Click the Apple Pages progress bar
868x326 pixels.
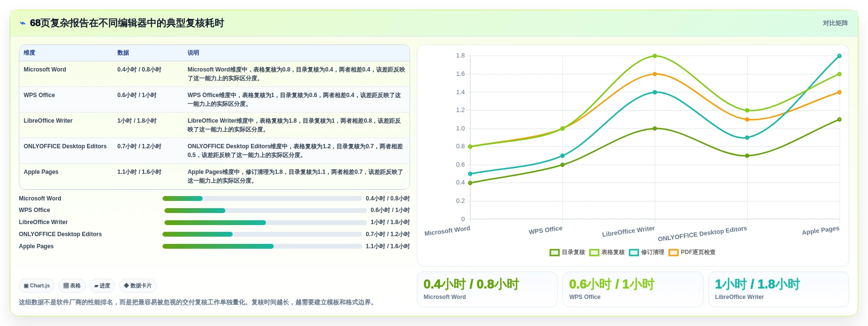click(x=262, y=246)
